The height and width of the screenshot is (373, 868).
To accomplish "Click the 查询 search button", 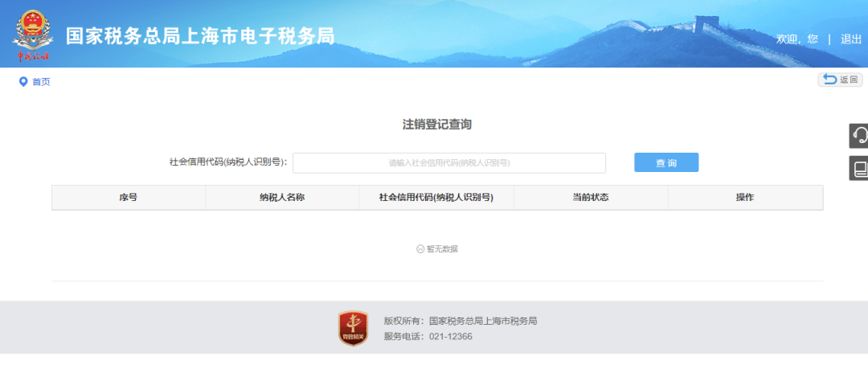I will [666, 162].
